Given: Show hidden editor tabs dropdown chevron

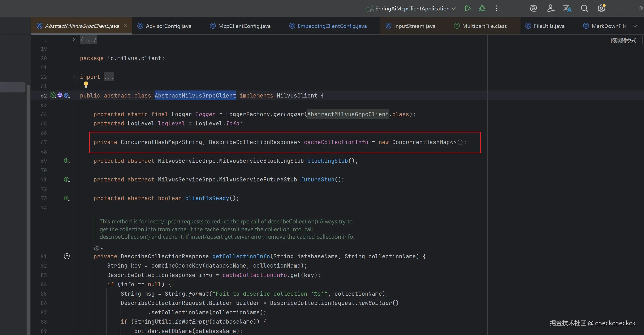Looking at the screenshot, I should coord(635,26).
